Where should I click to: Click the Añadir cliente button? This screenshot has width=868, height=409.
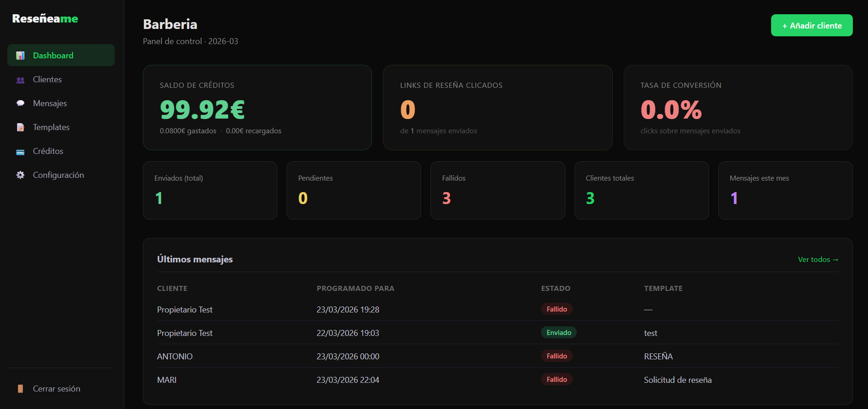click(812, 25)
